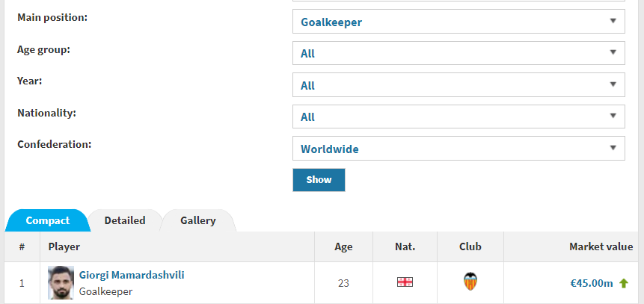Sort by the Age column header

coord(343,246)
